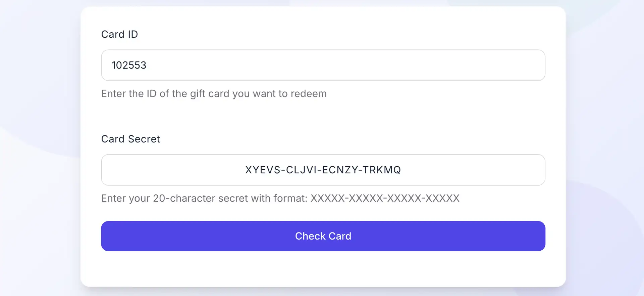This screenshot has height=296, width=644.
Task: Click the "Card Secret" field label
Action: pos(130,139)
